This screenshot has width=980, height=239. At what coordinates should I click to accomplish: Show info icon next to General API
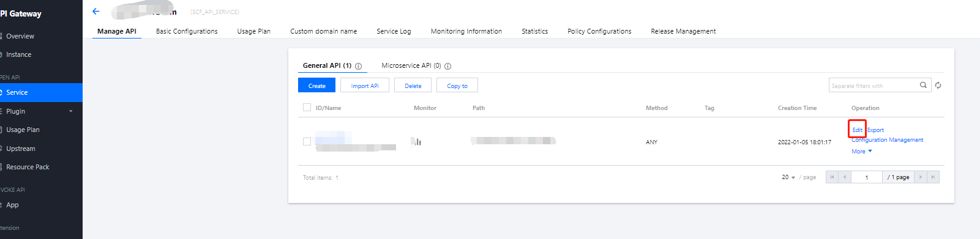click(x=359, y=66)
